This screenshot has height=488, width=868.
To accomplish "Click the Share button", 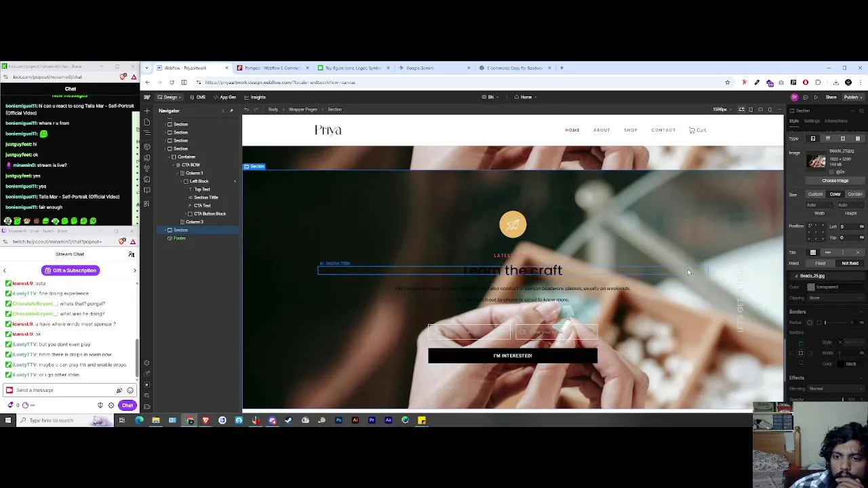I will point(831,97).
